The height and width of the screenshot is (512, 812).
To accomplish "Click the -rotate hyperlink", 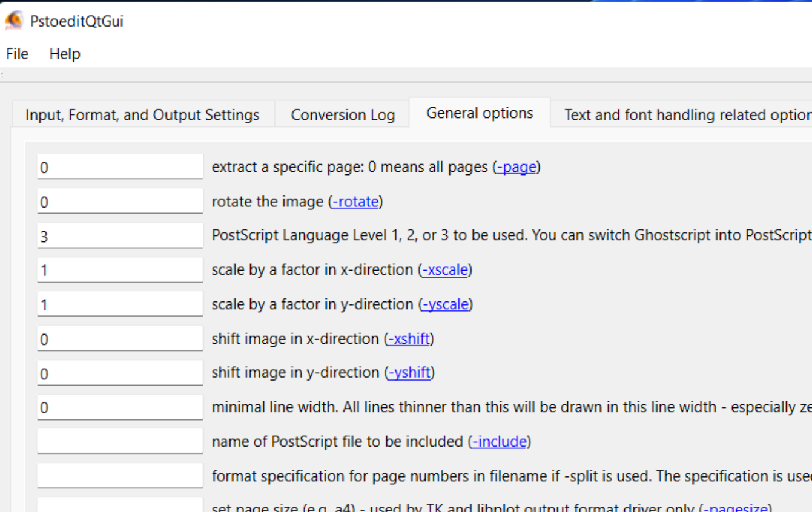I will [x=355, y=202].
